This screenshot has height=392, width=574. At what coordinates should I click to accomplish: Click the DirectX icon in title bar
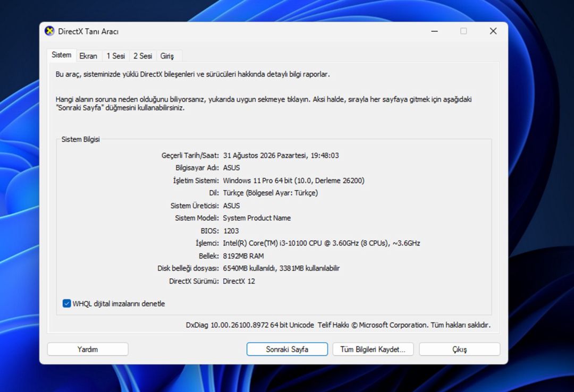[49, 31]
